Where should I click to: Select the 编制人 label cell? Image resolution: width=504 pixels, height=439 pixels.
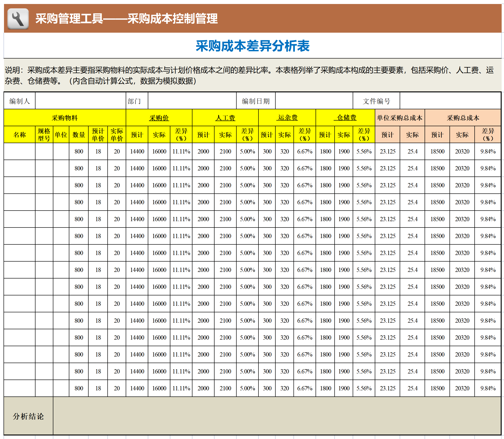(20, 101)
